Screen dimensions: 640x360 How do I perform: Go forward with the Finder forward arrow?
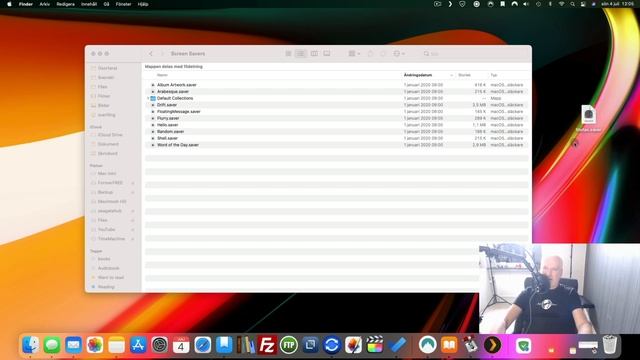(162, 54)
